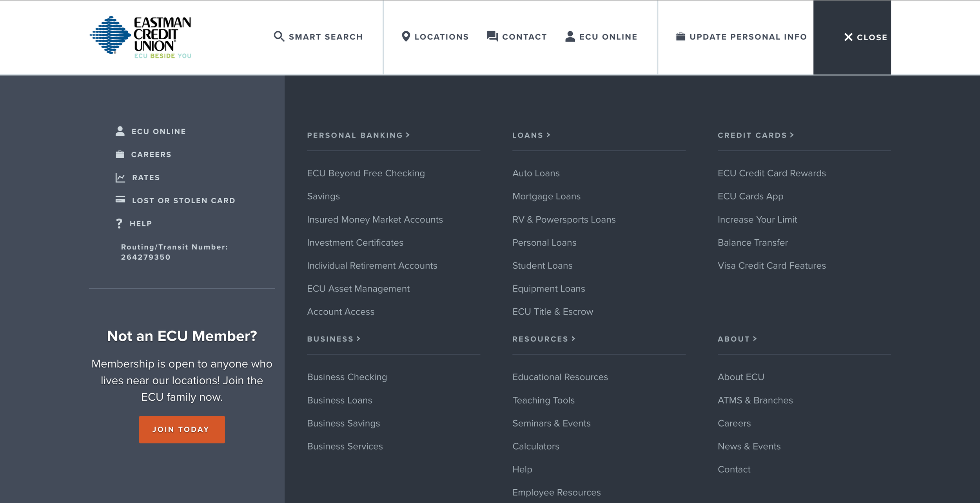Viewport: 980px width, 503px height.
Task: Open Employee Resources link
Action: 556,492
